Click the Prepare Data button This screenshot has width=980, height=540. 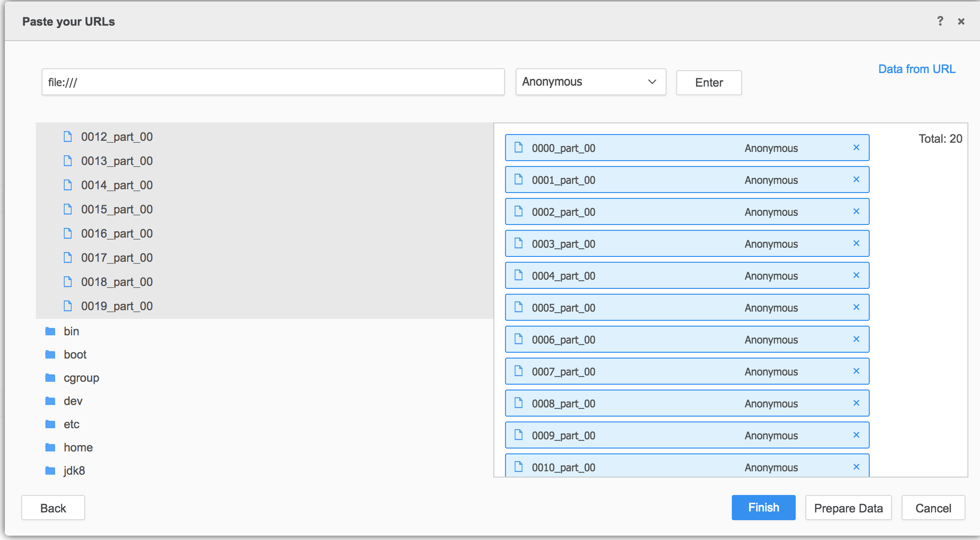coord(848,508)
